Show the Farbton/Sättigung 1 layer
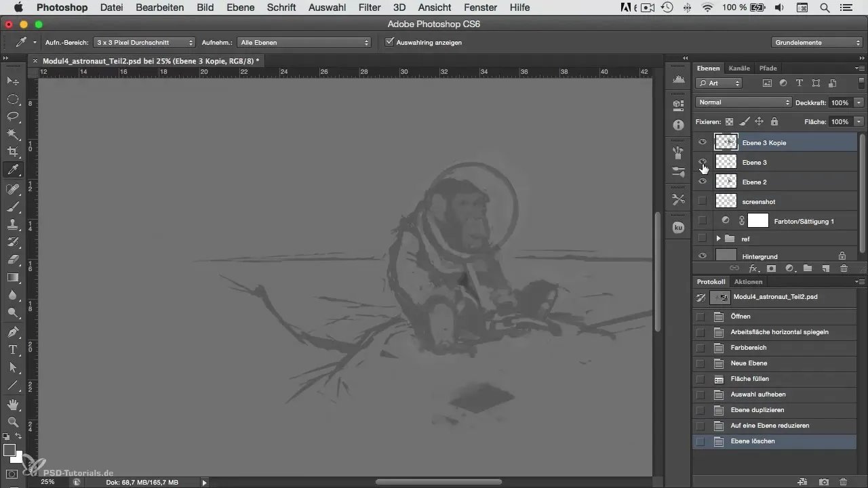Image resolution: width=868 pixels, height=488 pixels. coord(703,220)
